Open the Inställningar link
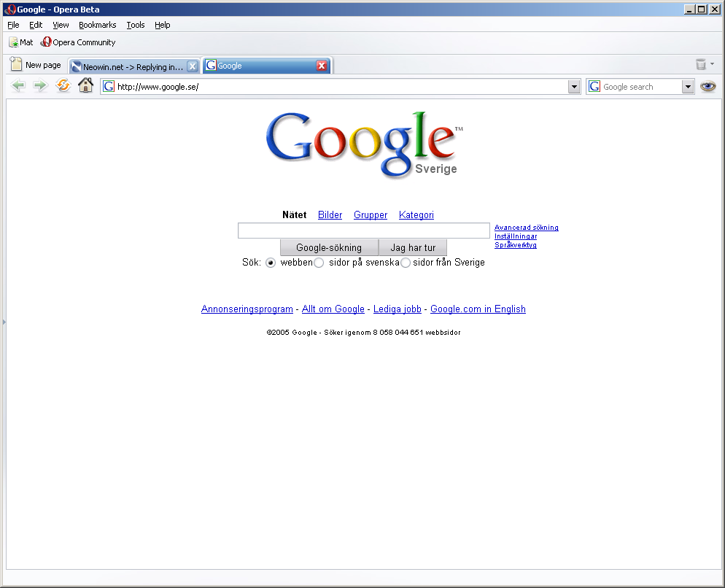The image size is (725, 588). coord(516,236)
